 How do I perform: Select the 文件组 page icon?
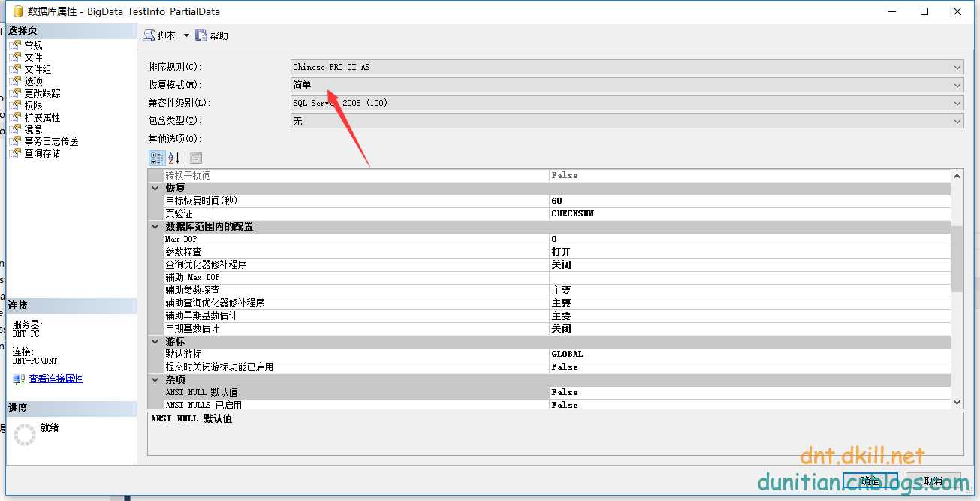point(15,69)
